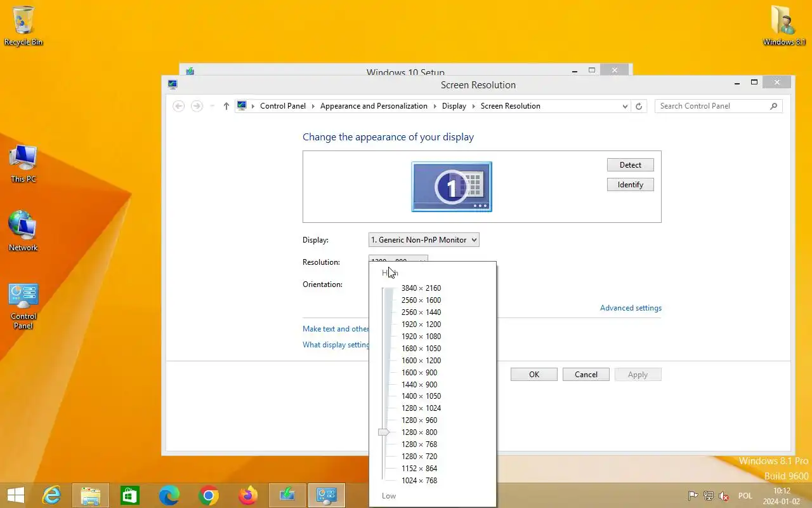812x508 pixels.
Task: Go back in Control Panel navigation
Action: click(179, 106)
